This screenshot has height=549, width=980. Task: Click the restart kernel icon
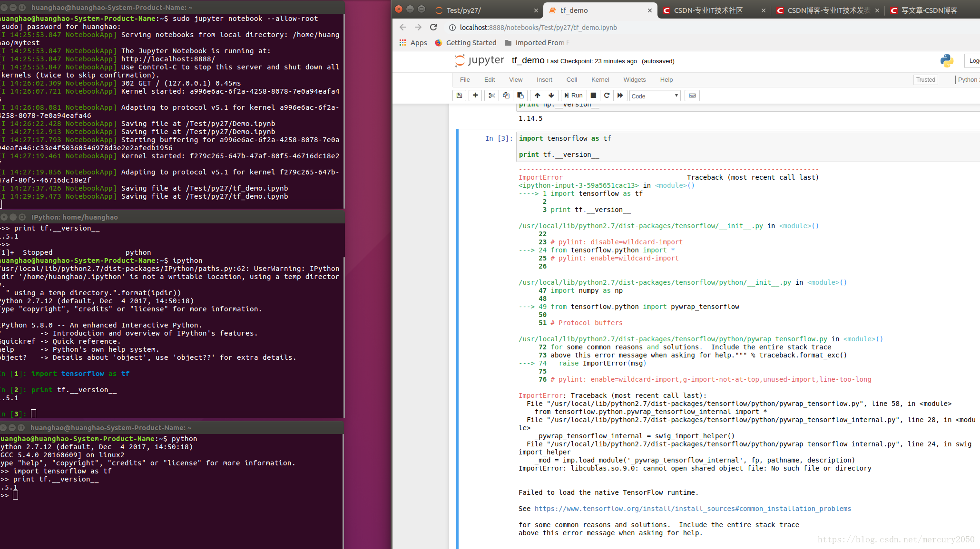[x=606, y=96]
